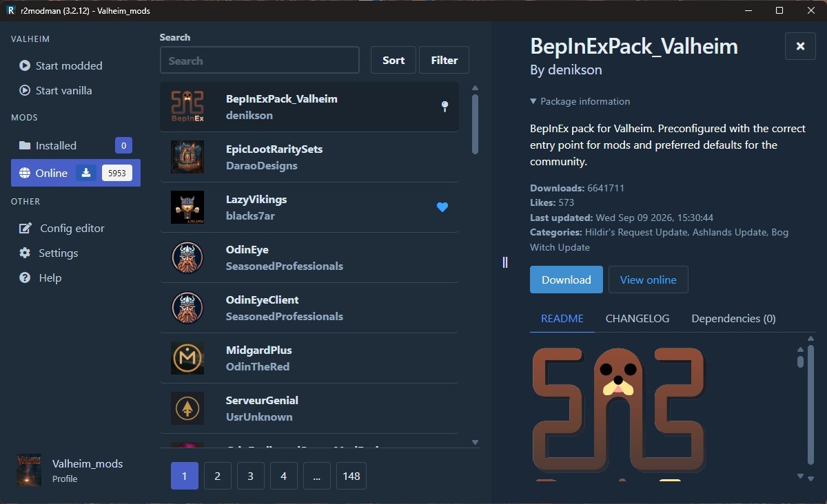Open the Filter options
The width and height of the screenshot is (827, 504).
445,60
